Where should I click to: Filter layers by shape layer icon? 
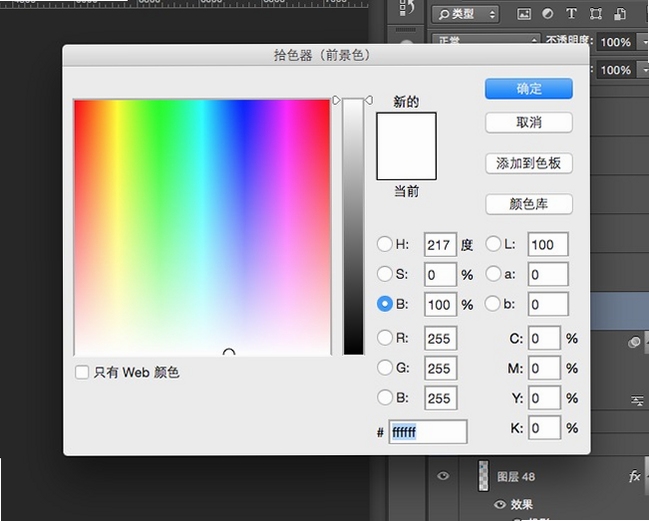click(595, 14)
